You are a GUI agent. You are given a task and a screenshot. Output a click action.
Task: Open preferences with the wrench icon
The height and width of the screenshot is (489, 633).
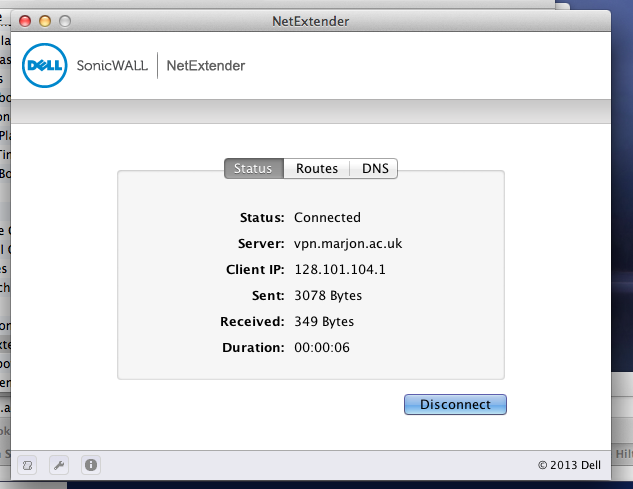coord(59,465)
